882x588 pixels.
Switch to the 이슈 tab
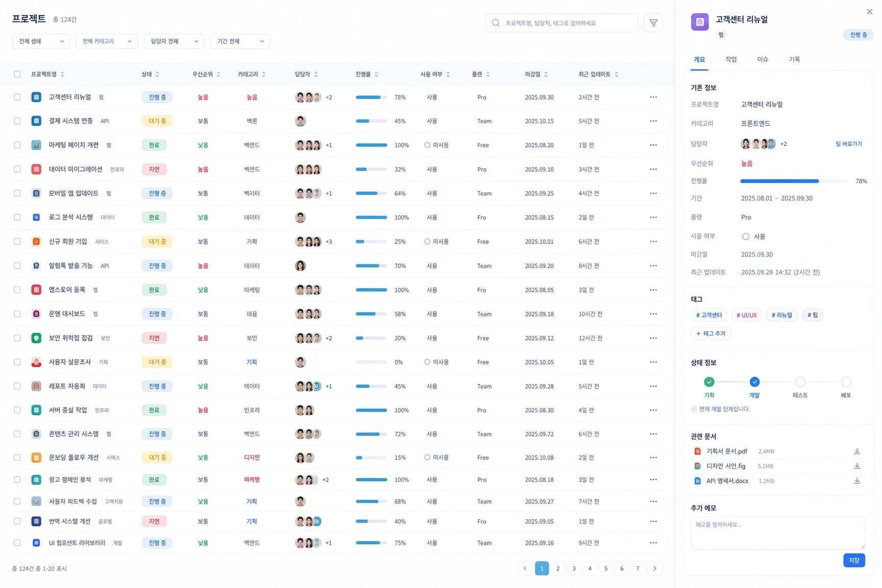tap(763, 59)
